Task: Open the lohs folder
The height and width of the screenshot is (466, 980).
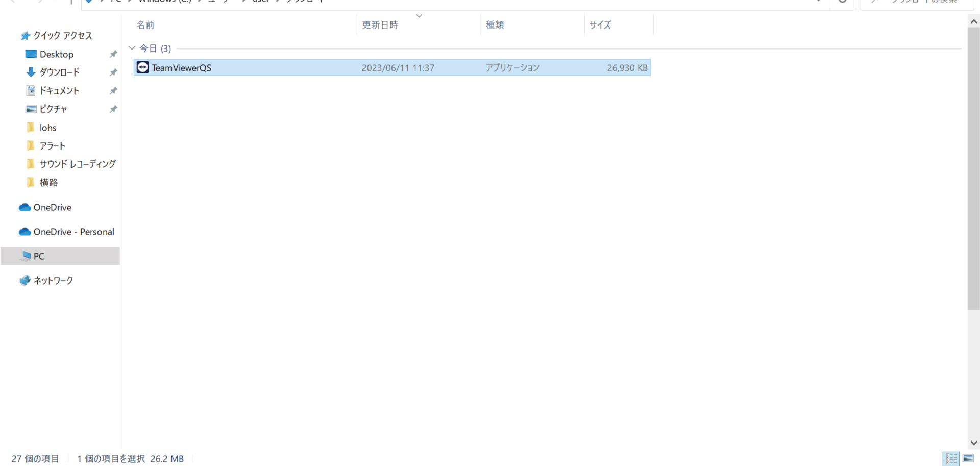Action: click(x=48, y=128)
